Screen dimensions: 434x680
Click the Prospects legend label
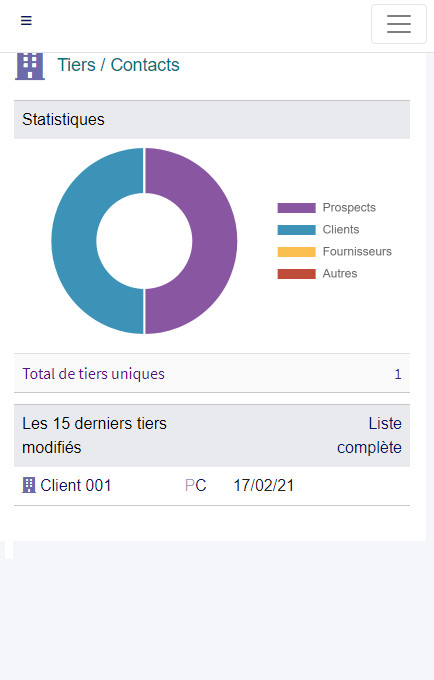(x=349, y=208)
